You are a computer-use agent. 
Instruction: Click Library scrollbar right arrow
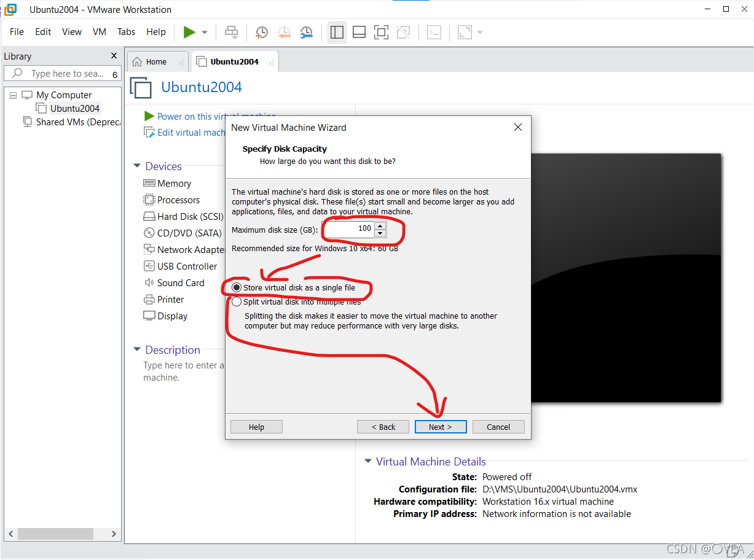click(x=114, y=534)
